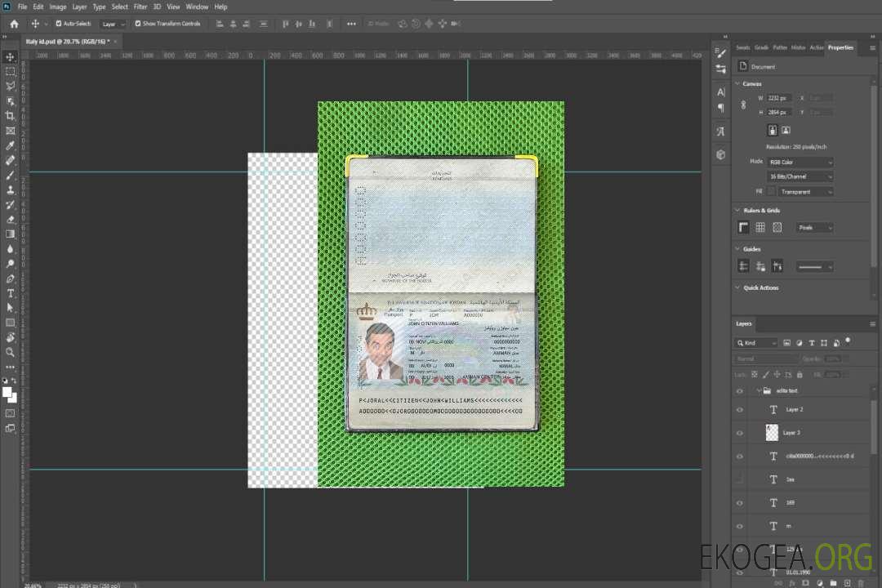Open the Character panel icon

pyautogui.click(x=721, y=91)
